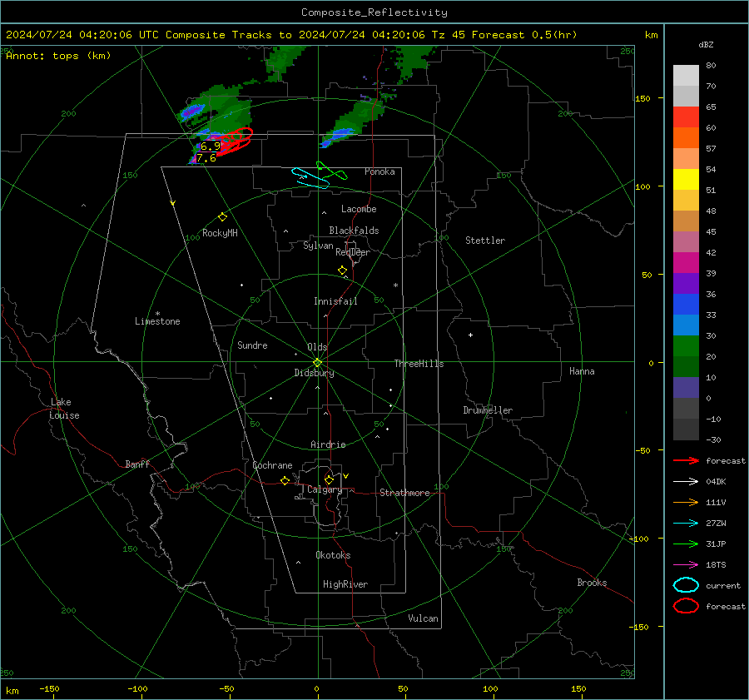This screenshot has height=700, width=749.
Task: Click the Limestone label
Action: tap(157, 321)
